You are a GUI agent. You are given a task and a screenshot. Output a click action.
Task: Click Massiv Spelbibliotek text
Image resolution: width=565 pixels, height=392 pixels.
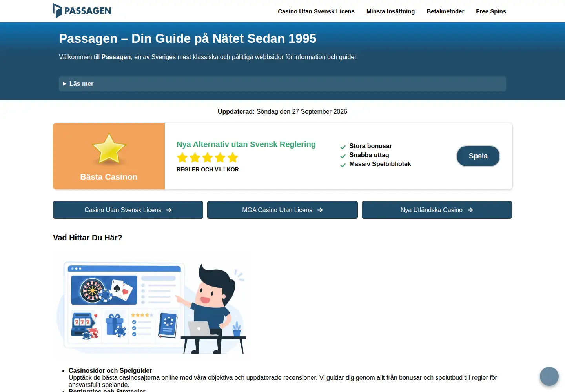pos(380,164)
